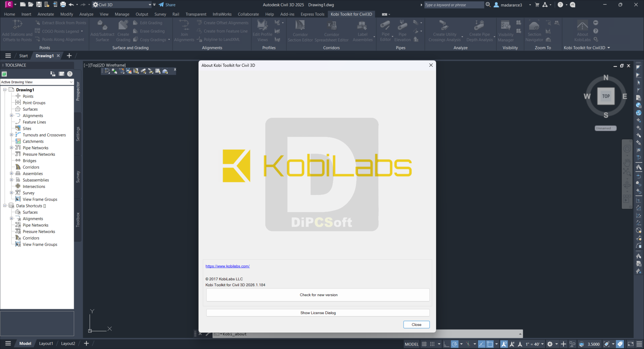
Task: Select Catchments in Prospector tree
Action: coord(33,141)
